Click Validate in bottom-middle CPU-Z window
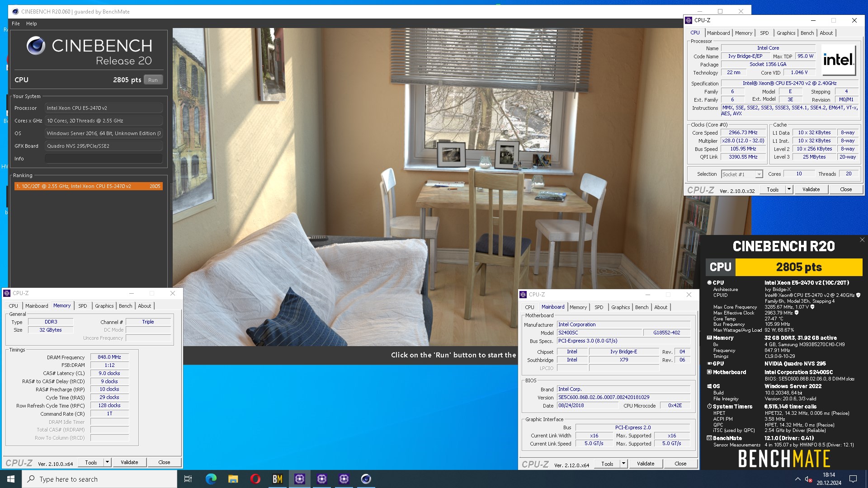Screen dimensions: 868x488 pos(646,464)
